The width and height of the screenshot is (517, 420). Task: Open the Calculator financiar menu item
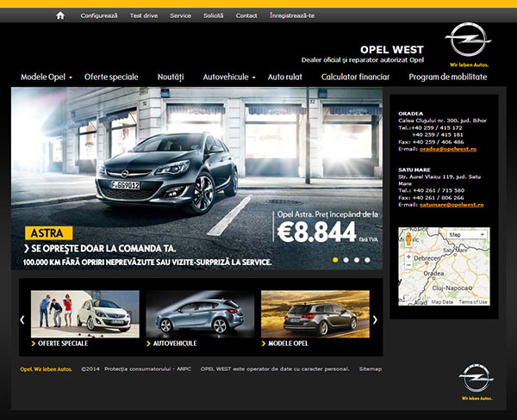(x=355, y=77)
